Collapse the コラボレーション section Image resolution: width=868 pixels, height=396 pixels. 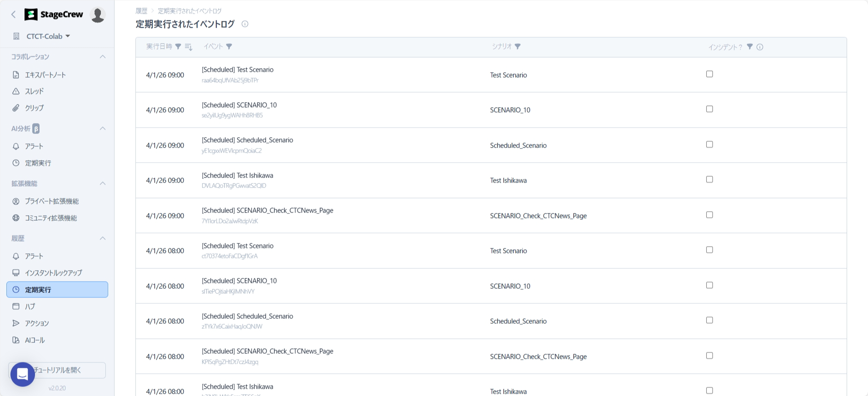[x=103, y=57]
